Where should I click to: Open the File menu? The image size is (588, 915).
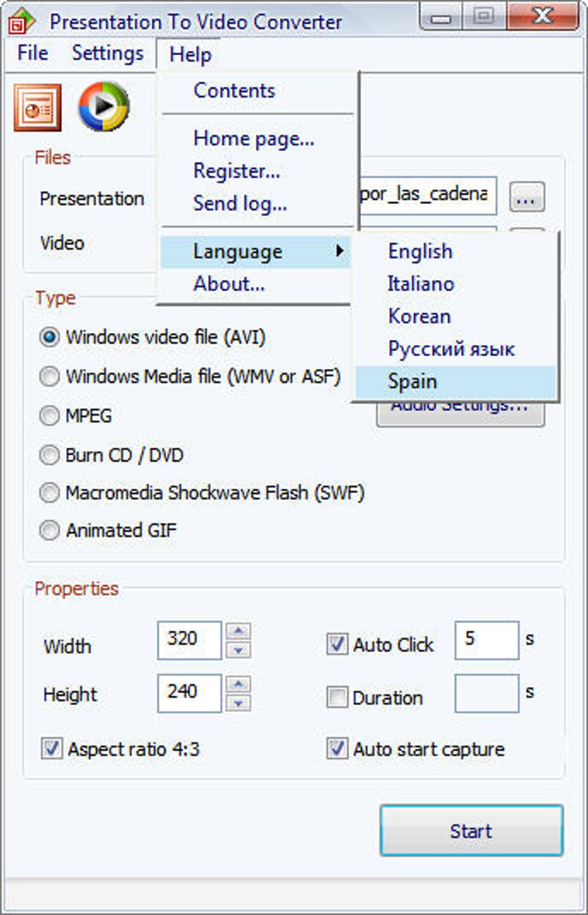point(33,53)
